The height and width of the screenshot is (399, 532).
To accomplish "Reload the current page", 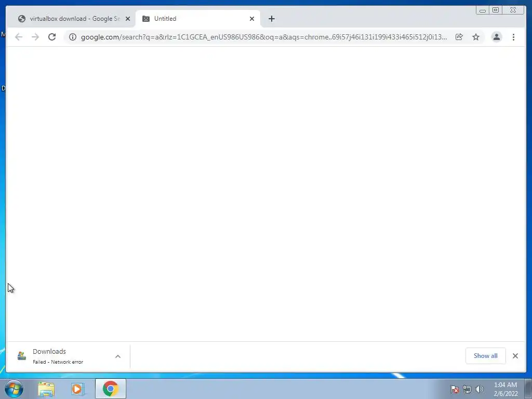I will pos(52,37).
